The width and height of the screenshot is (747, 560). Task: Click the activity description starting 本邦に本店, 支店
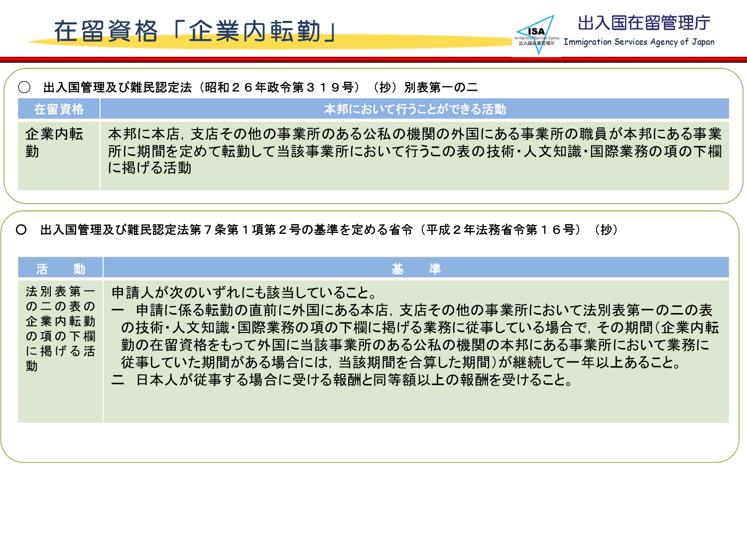point(415,151)
